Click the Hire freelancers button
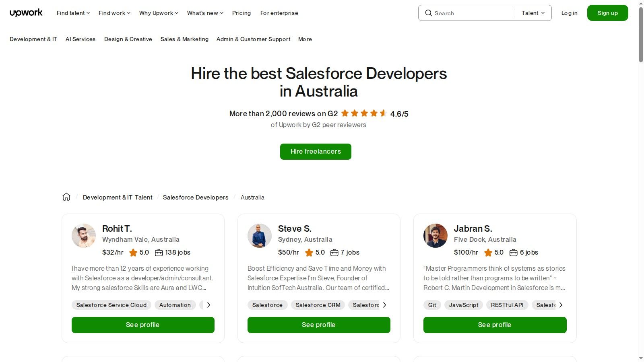Image resolution: width=644 pixels, height=362 pixels. point(316,152)
